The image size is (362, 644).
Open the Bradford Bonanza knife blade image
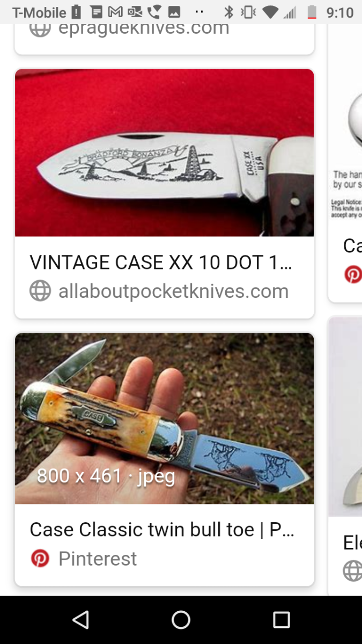[x=164, y=152]
